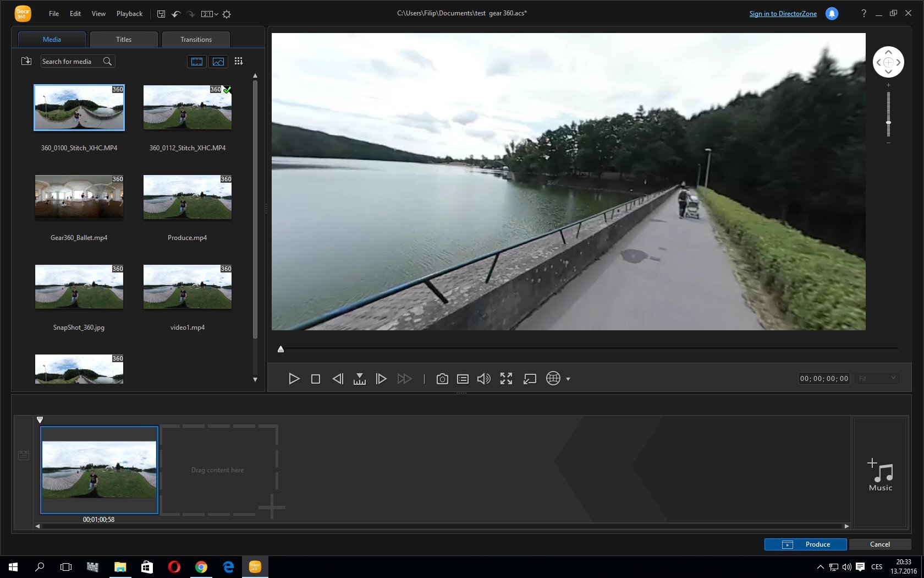924x578 pixels.
Task: Import media using the folder import icon
Action: coord(26,61)
